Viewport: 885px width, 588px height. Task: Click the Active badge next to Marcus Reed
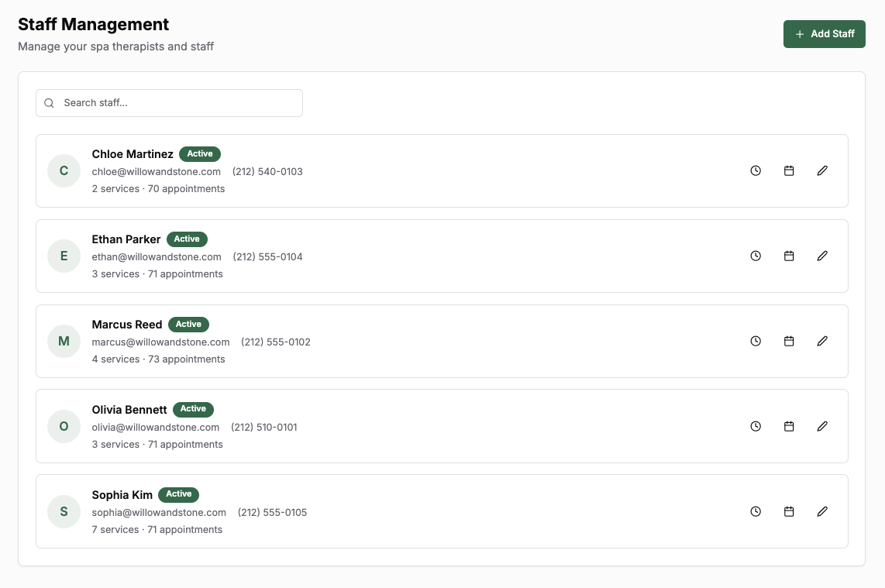(188, 324)
